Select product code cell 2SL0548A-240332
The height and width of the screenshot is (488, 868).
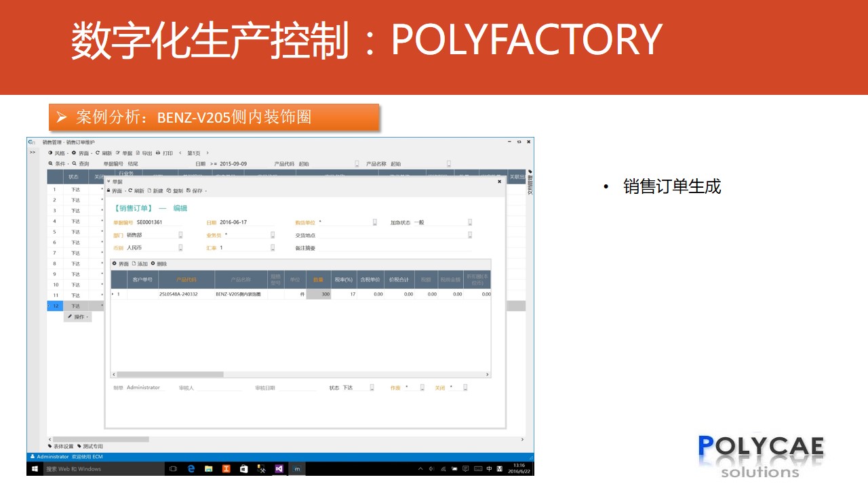click(x=186, y=294)
